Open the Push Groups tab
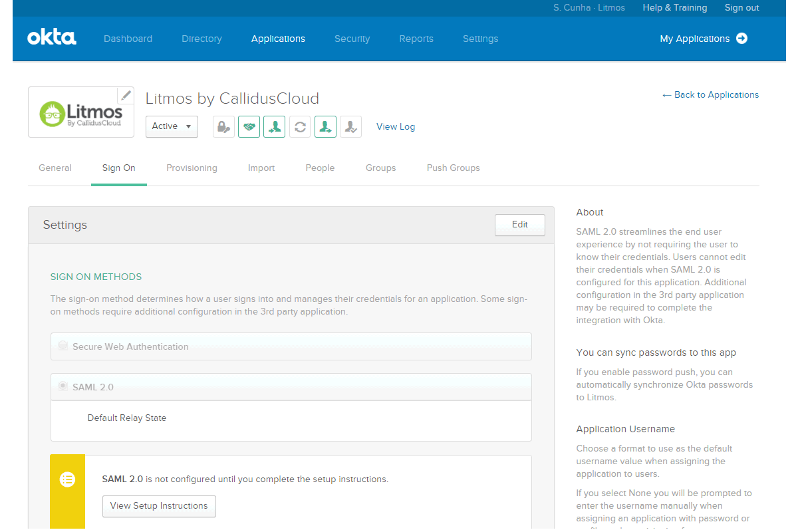 (x=453, y=168)
